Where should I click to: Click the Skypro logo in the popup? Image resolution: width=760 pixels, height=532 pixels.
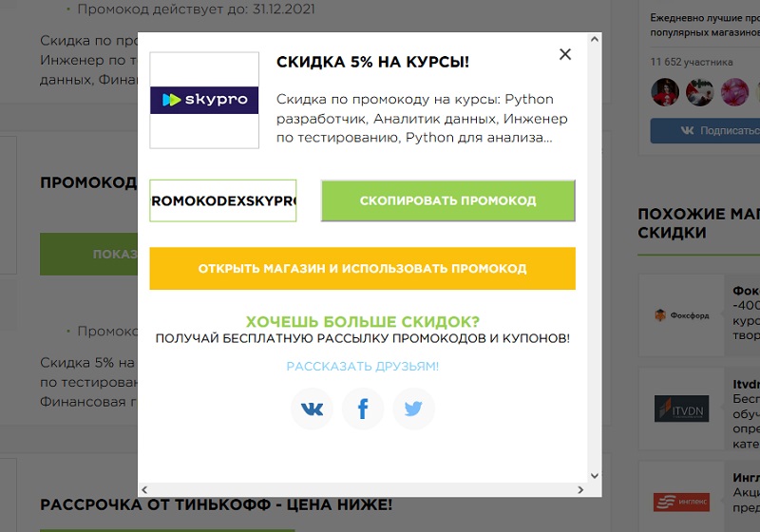tap(204, 100)
